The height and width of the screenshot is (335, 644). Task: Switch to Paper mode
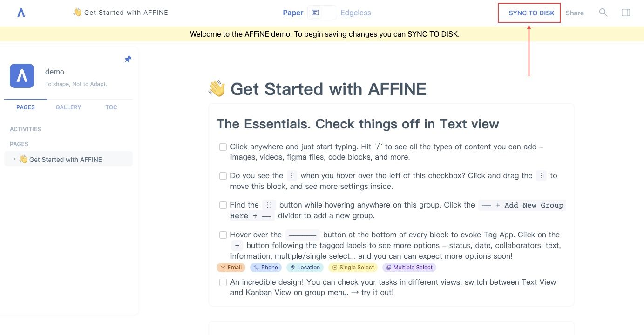coord(293,13)
